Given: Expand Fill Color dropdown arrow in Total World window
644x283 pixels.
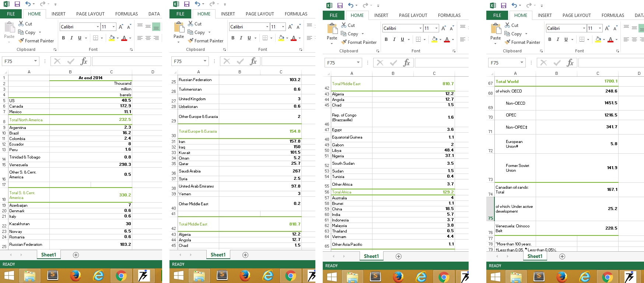Looking at the screenshot, I should (604, 40).
